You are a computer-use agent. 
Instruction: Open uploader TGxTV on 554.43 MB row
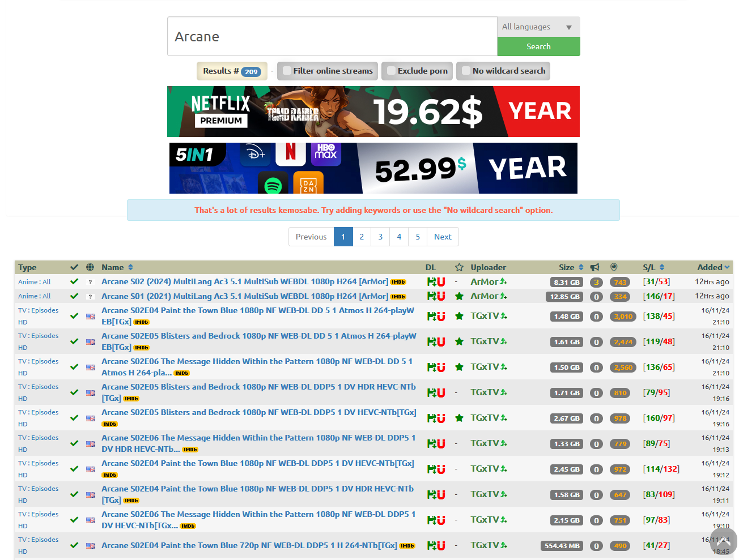click(485, 545)
